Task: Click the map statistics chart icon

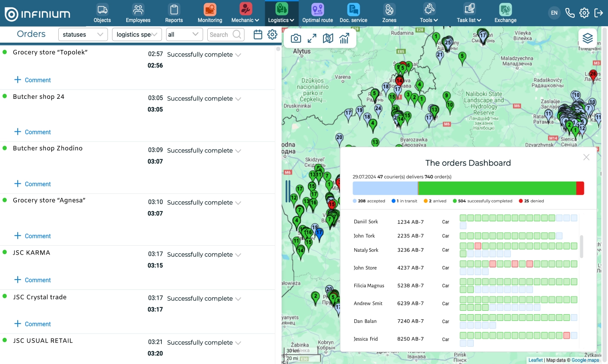Action: (x=344, y=39)
